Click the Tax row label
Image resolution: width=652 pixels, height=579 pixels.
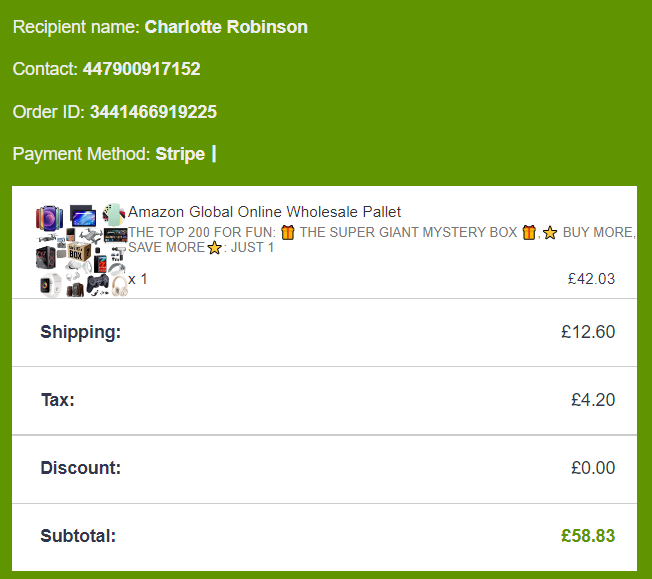[x=57, y=400]
